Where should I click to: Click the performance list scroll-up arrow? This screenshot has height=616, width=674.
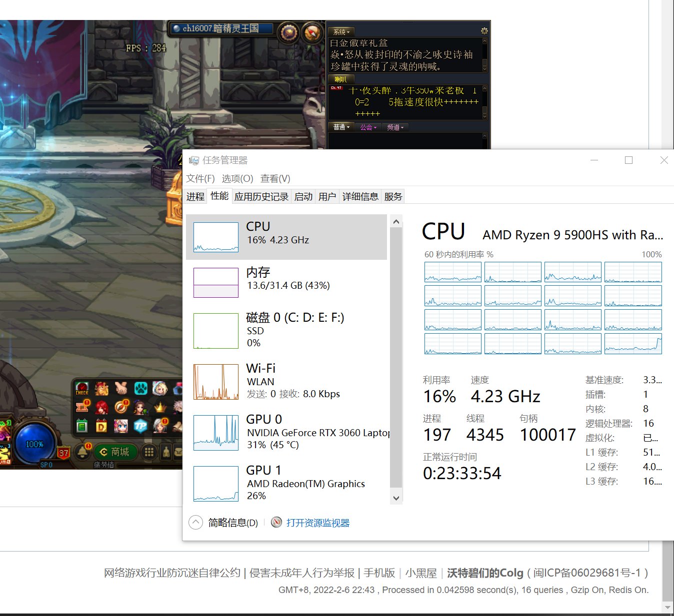(396, 221)
